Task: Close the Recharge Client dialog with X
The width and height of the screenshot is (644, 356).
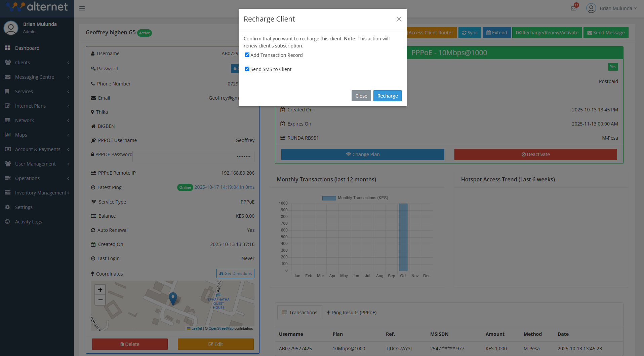Action: pyautogui.click(x=399, y=19)
